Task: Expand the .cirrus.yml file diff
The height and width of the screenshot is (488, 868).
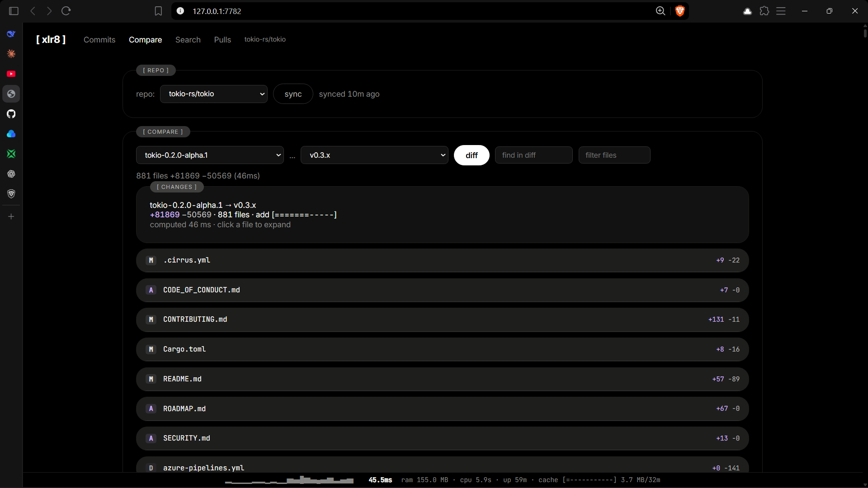Action: click(442, 260)
